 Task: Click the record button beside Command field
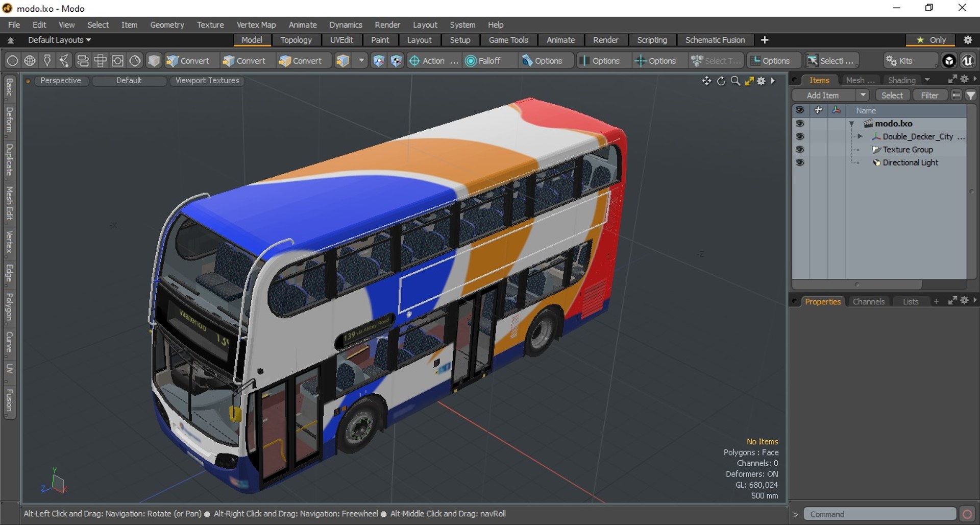(x=967, y=514)
